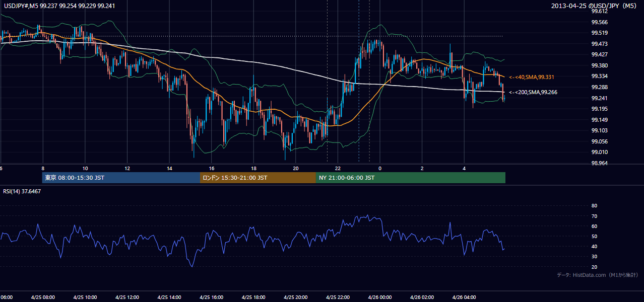Click hour tick 12 under the price chart
The width and height of the screenshot is (644, 302).
[127, 168]
